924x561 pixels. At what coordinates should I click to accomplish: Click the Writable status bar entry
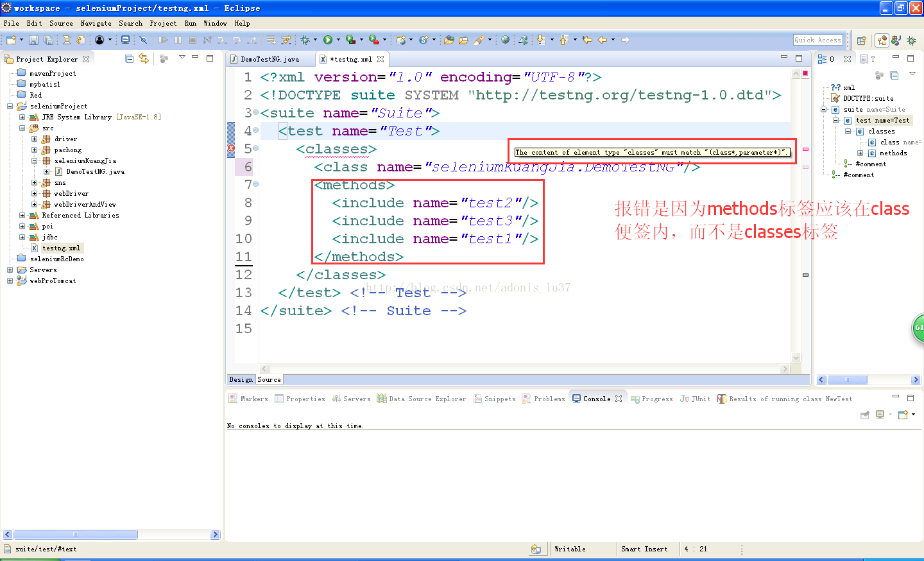[x=570, y=549]
